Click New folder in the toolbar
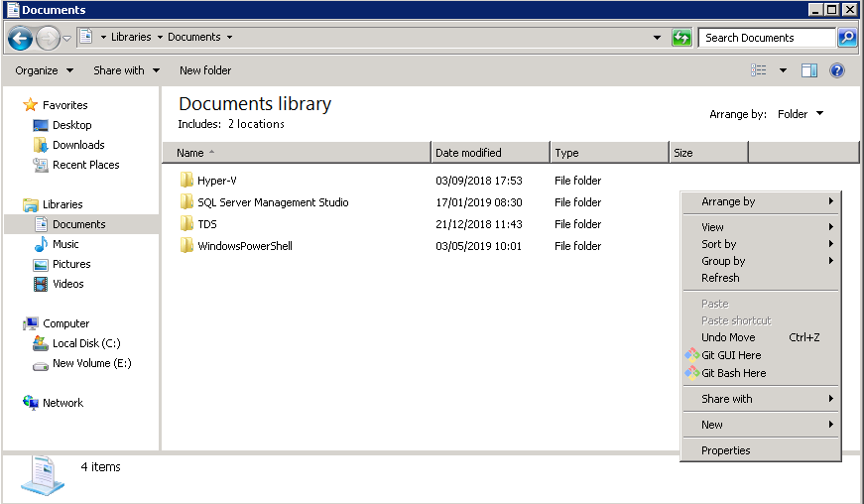Image resolution: width=864 pixels, height=504 pixels. point(205,70)
